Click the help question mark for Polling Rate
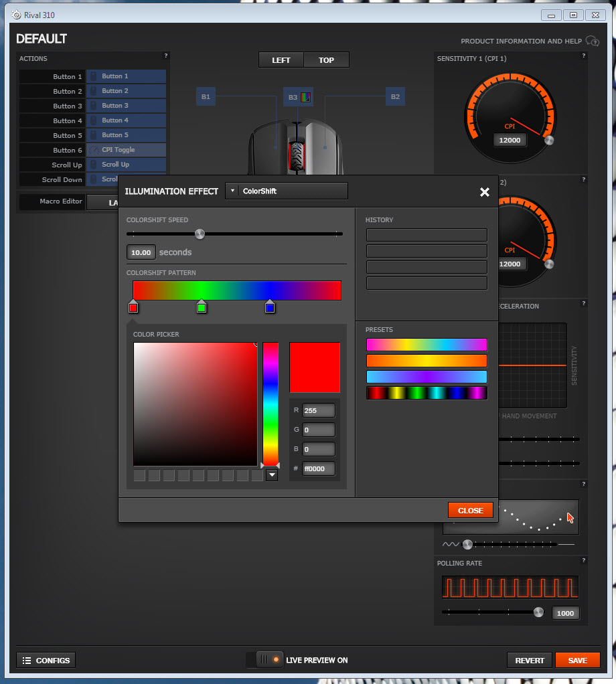616x684 pixels. tap(584, 560)
